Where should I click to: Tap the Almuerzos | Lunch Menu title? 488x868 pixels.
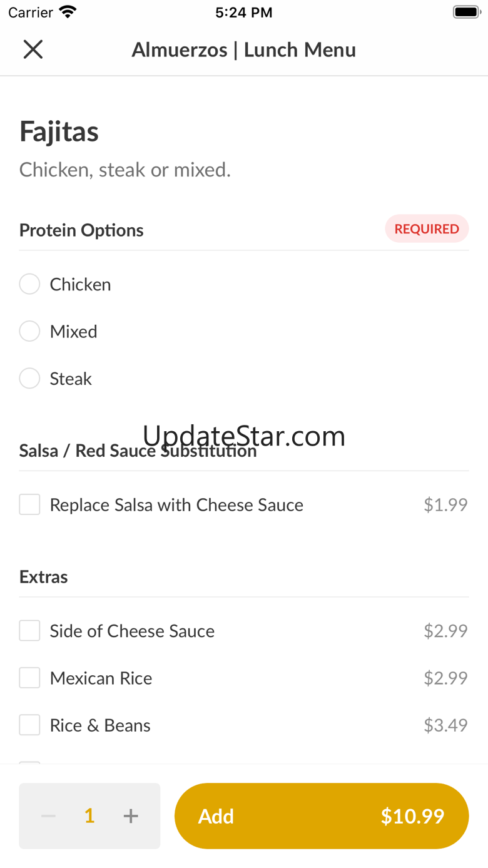(x=243, y=50)
